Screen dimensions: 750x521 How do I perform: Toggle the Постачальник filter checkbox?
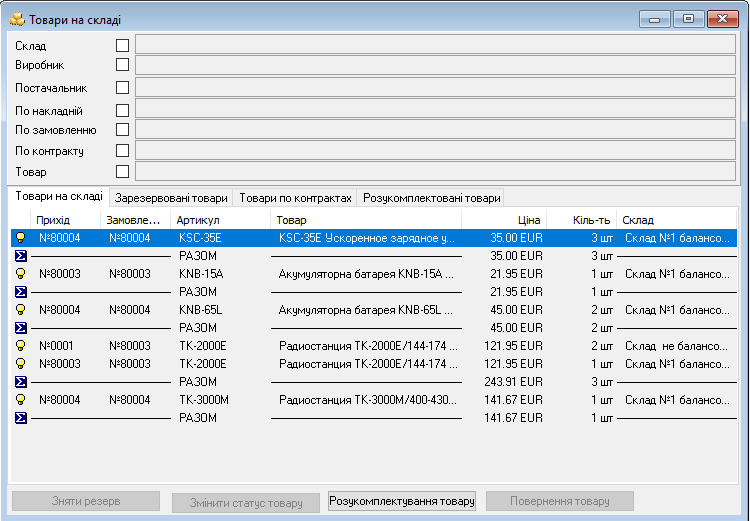tap(122, 87)
